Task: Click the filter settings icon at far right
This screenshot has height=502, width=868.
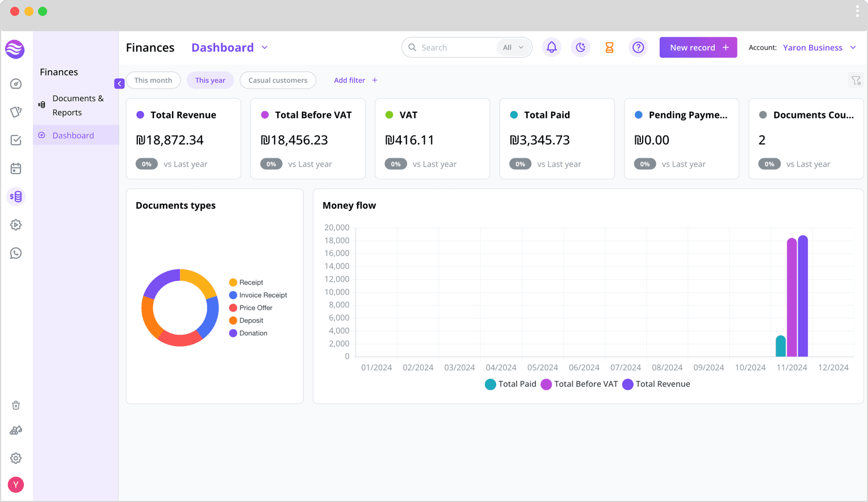Action: [856, 81]
